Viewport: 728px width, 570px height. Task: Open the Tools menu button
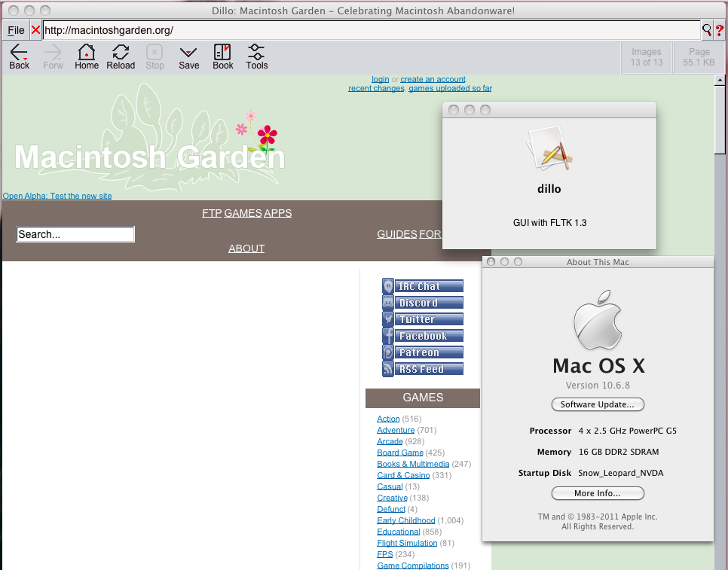257,57
